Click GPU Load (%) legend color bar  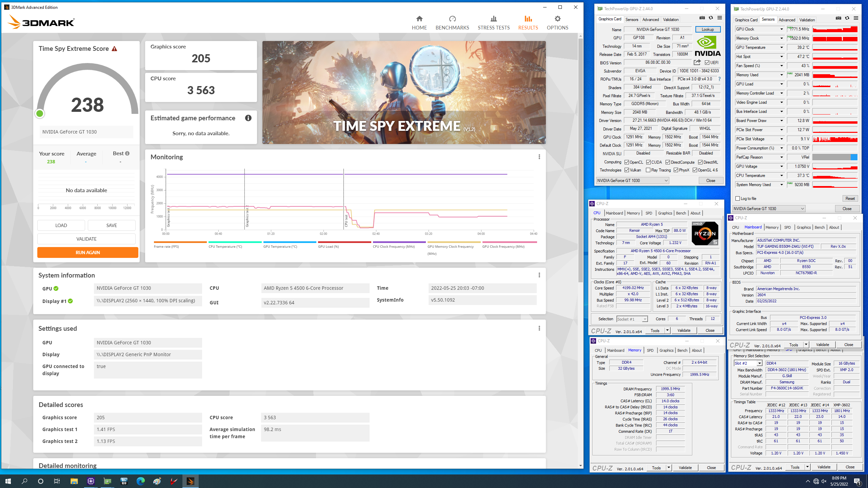(x=344, y=242)
